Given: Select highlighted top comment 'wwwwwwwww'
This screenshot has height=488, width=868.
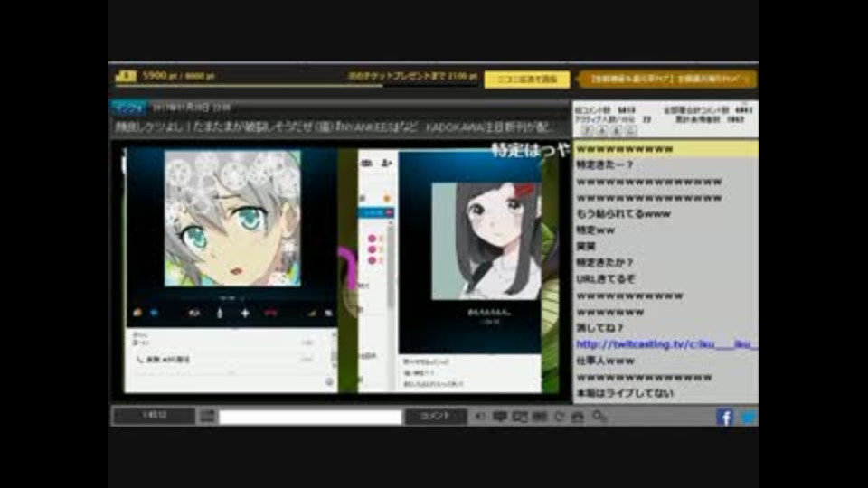Looking at the screenshot, I should pos(666,148).
